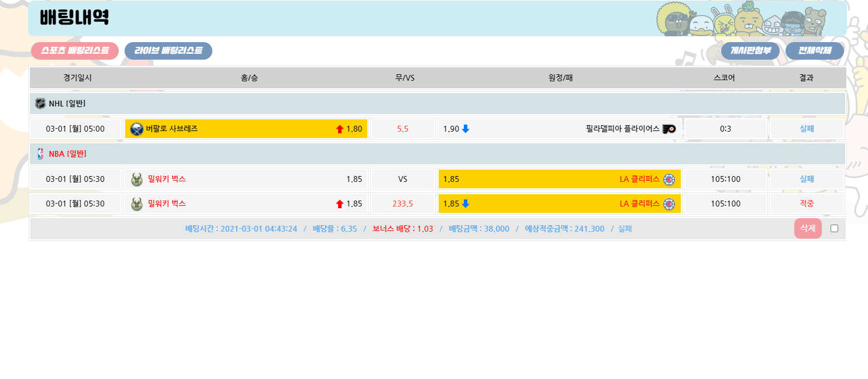
Task: Click Clippers logo in the 233.5 row
Action: (x=669, y=204)
